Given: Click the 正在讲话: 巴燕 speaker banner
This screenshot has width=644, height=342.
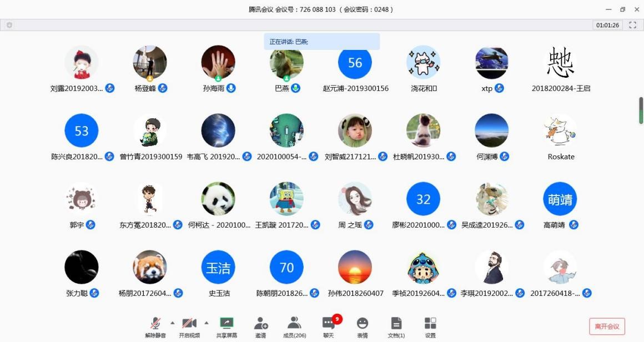Looking at the screenshot, I should click(x=321, y=42).
